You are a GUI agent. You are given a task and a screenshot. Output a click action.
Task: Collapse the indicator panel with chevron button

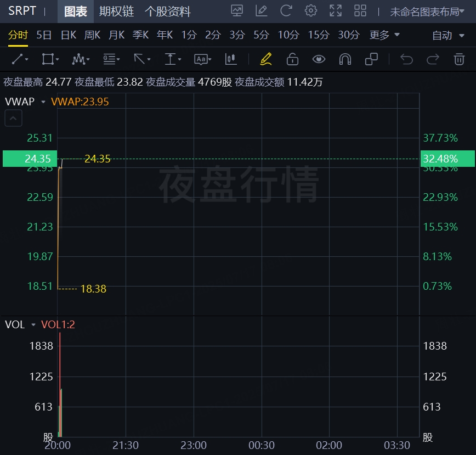(14, 117)
